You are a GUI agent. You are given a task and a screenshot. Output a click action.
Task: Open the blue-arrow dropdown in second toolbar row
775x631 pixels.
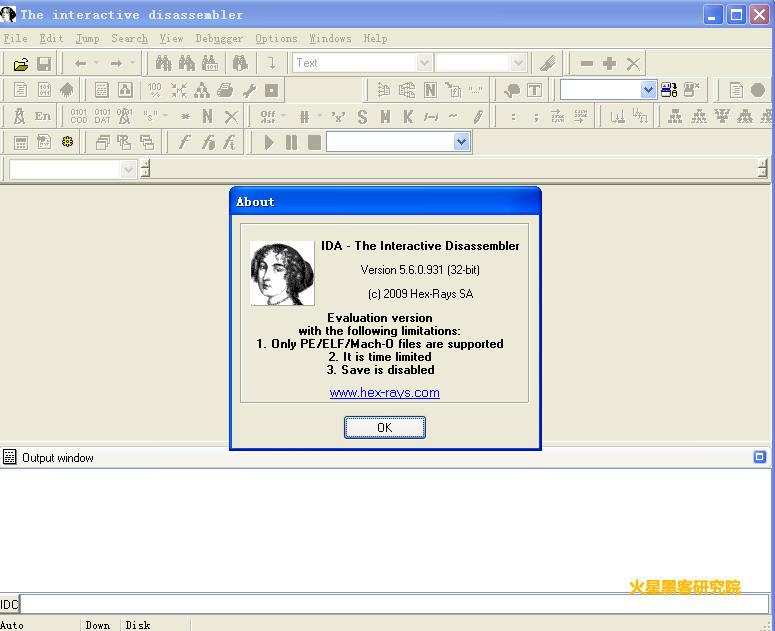pos(648,90)
